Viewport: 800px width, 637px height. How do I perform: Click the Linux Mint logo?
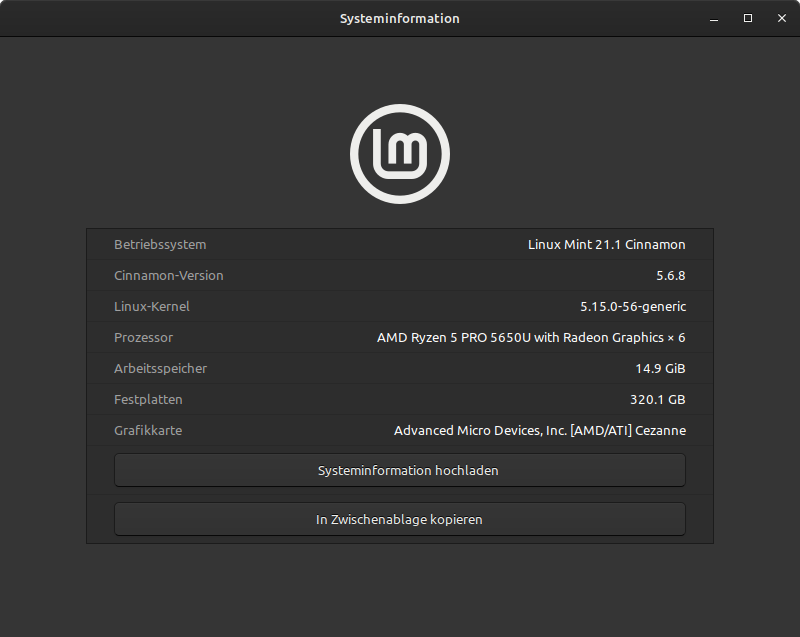399,154
